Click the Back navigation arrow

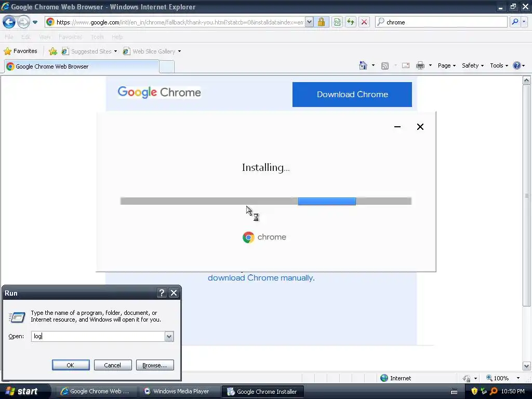coord(9,22)
